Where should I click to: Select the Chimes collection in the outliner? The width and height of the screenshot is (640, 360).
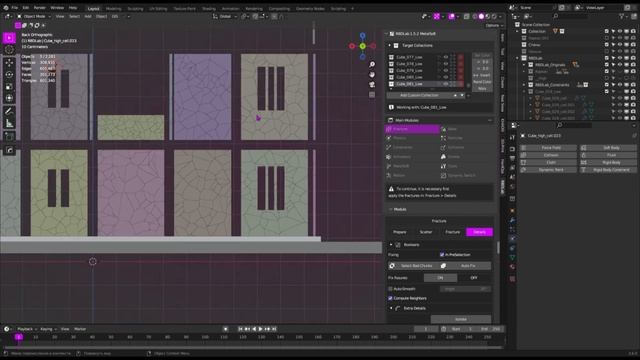click(534, 45)
